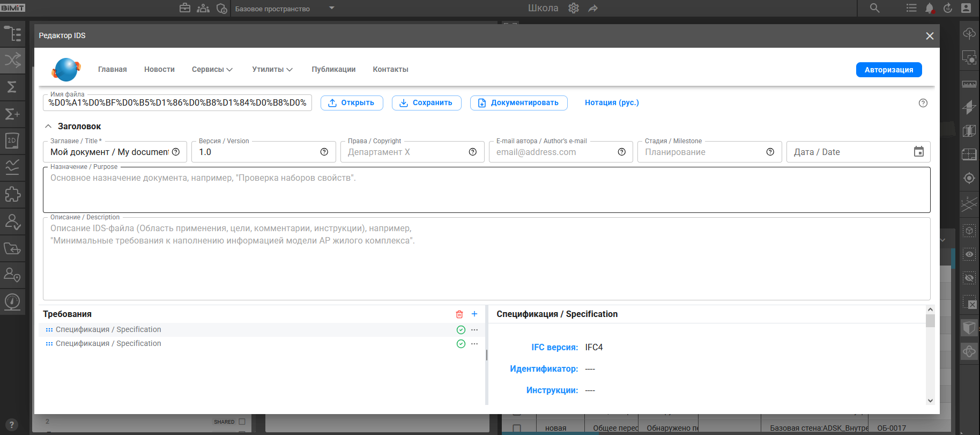Click the Открыть button
The width and height of the screenshot is (980, 435).
pyautogui.click(x=352, y=103)
